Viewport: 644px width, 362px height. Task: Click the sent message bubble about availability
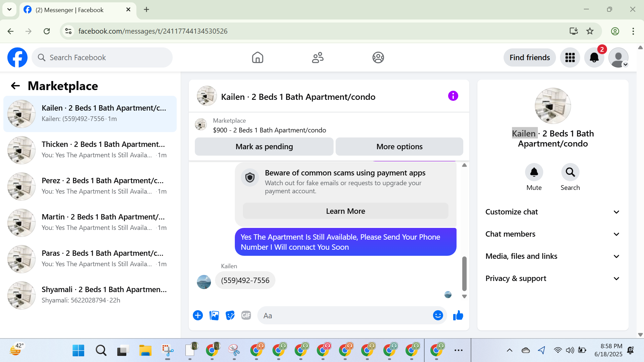tap(345, 242)
